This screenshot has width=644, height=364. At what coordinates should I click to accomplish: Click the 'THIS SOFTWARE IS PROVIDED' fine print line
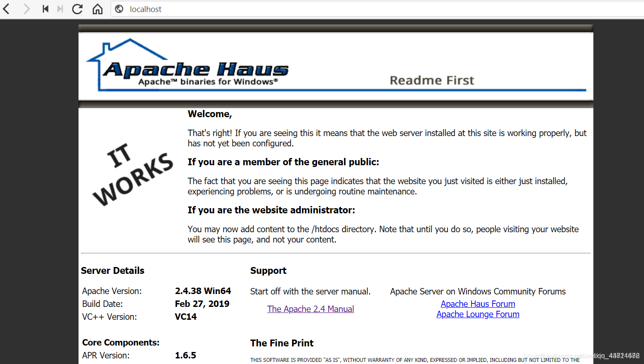415,360
